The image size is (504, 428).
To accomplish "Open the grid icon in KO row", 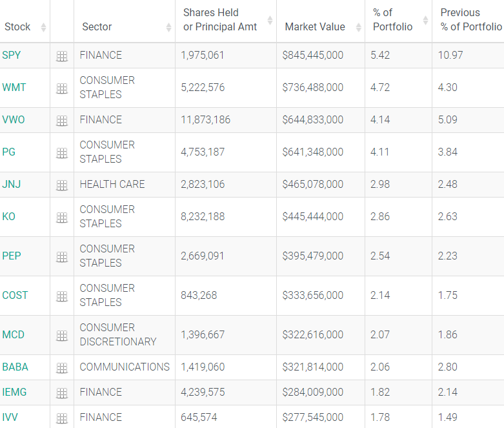I will click(62, 218).
